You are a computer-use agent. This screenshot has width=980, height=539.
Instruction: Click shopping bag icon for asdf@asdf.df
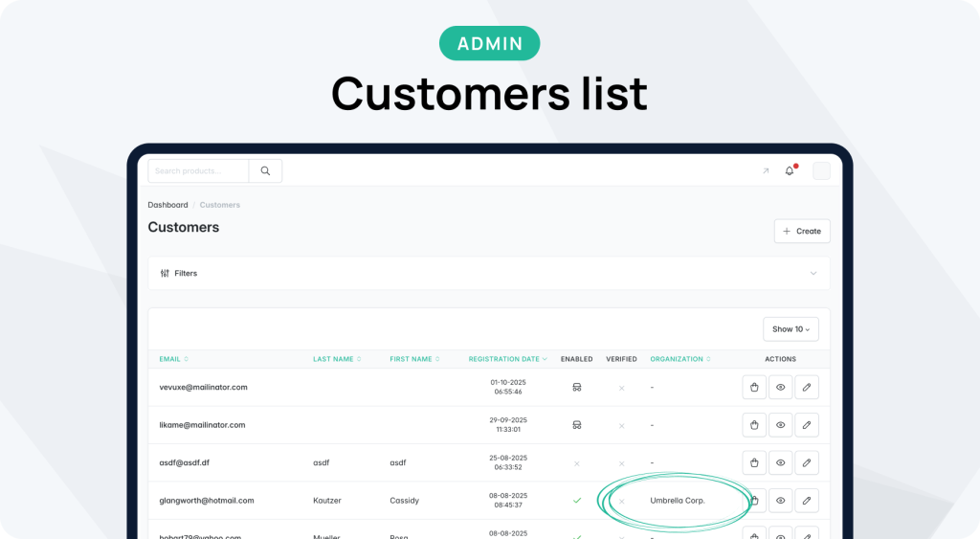[754, 462]
